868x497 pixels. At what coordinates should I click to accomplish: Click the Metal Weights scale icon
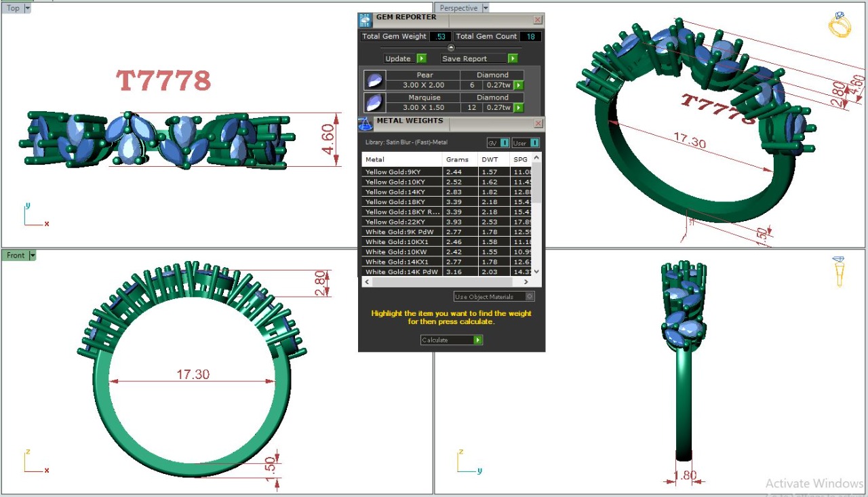point(366,123)
